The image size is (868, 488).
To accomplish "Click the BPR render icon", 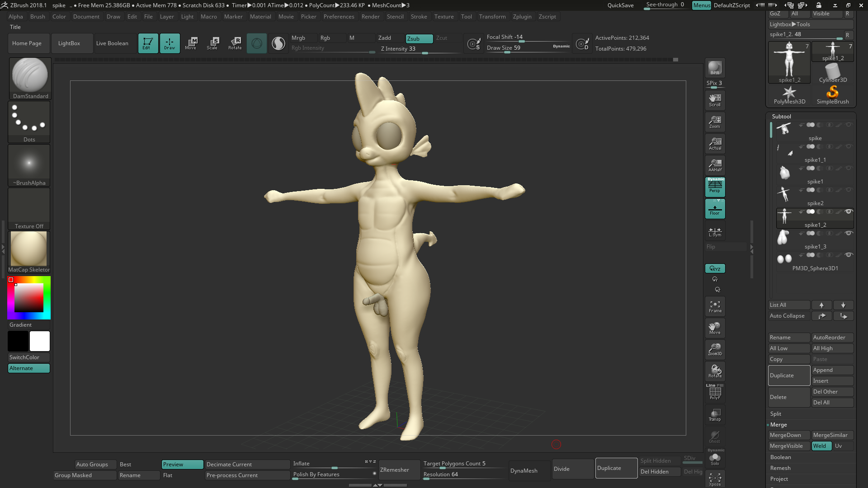I will [x=715, y=68].
